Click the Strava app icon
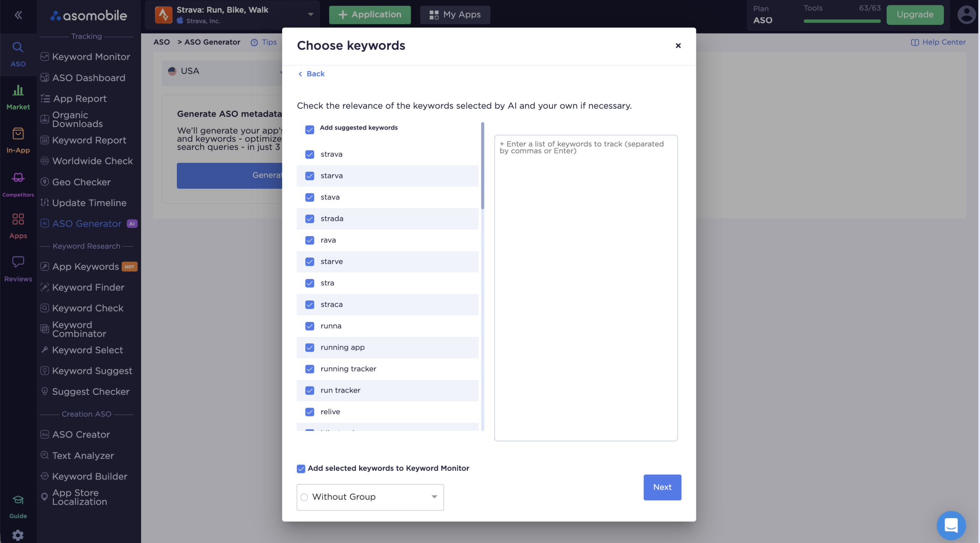980x543 pixels. (163, 15)
